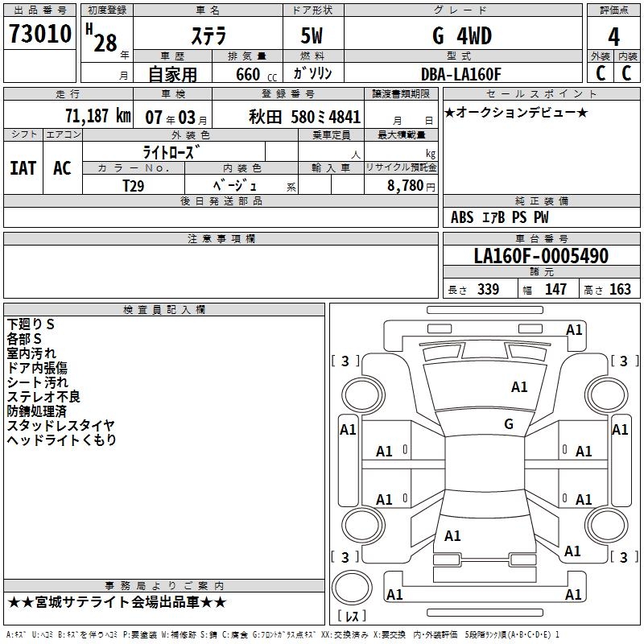The height and width of the screenshot is (644, 644).
Task: Click the interior color ベージュ
Action: [235, 185]
